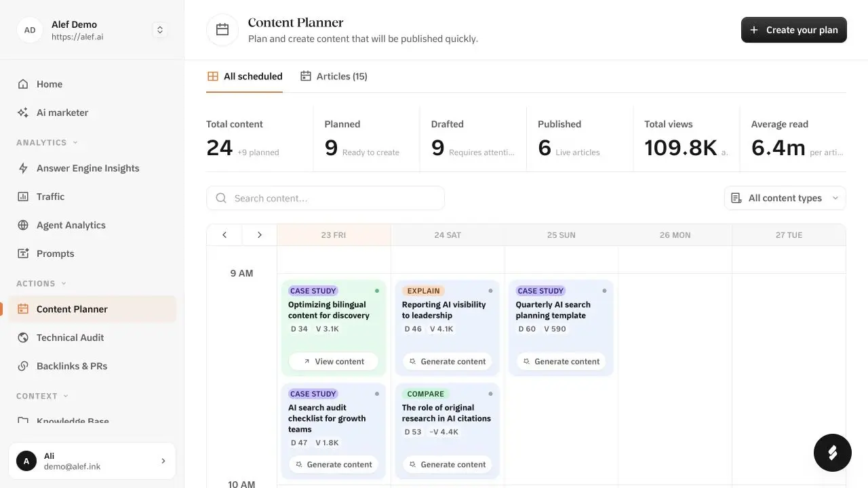Click the Content Planner calendar sidebar icon

pos(23,309)
